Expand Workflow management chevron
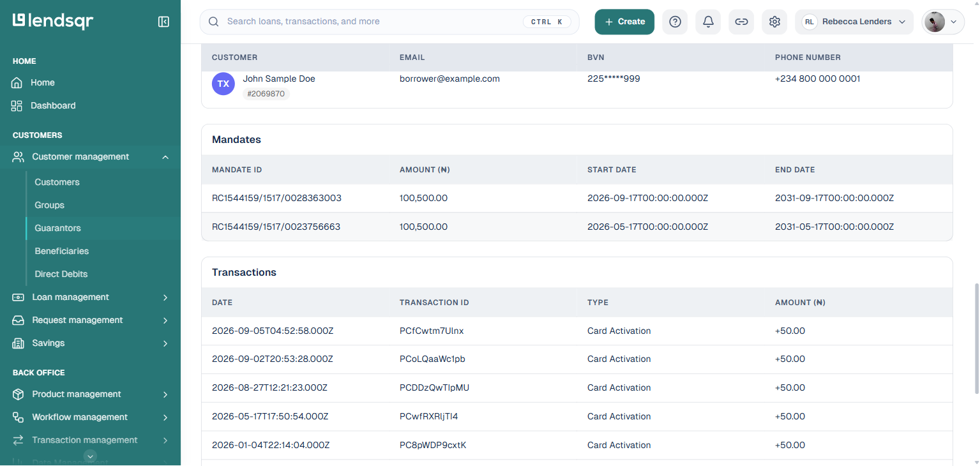This screenshot has width=980, height=466. pos(165,417)
